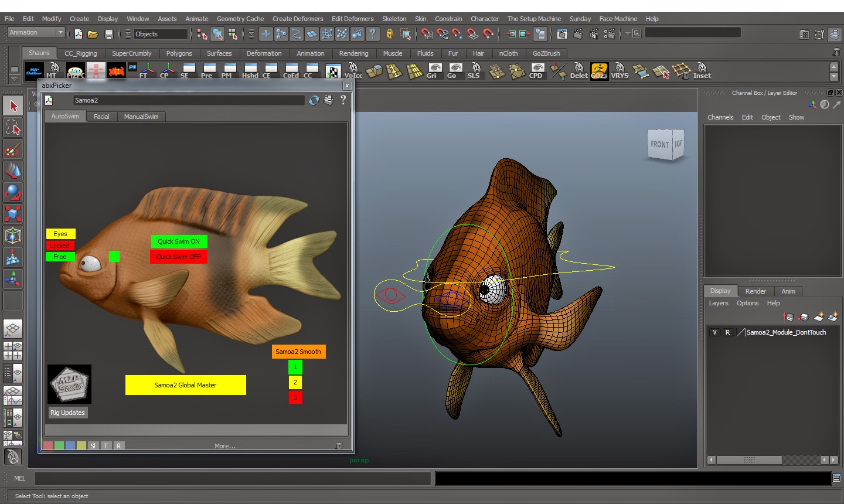Choose the Universal Manipulator tool
Image resolution: width=844 pixels, height=504 pixels.
pos(13,236)
